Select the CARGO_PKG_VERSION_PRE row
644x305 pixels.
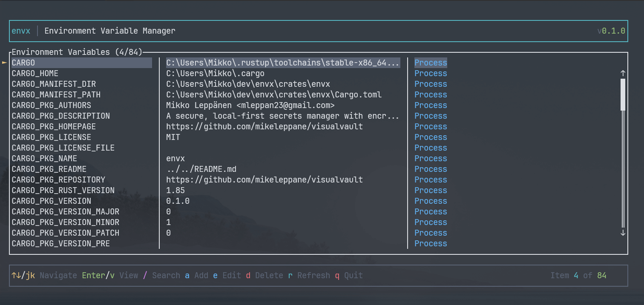[60, 244]
